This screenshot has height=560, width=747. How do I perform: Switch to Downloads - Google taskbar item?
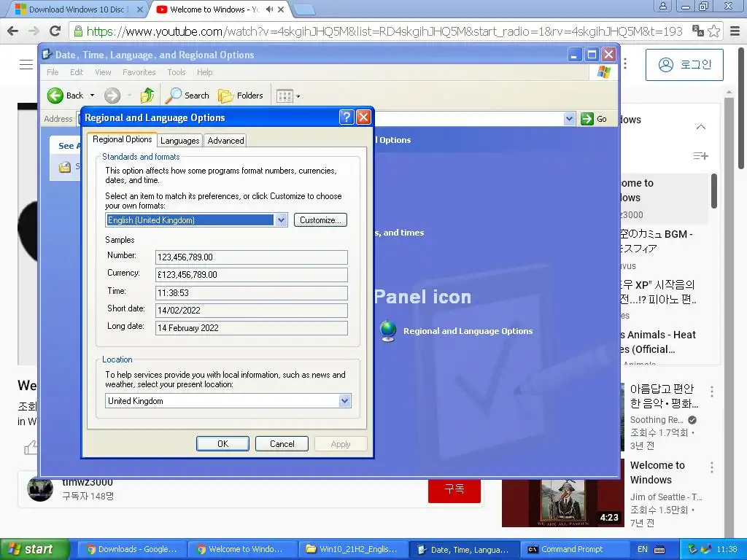tap(131, 549)
